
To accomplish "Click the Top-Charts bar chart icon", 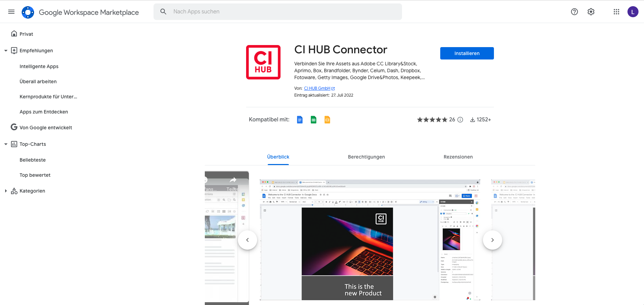I will point(14,144).
